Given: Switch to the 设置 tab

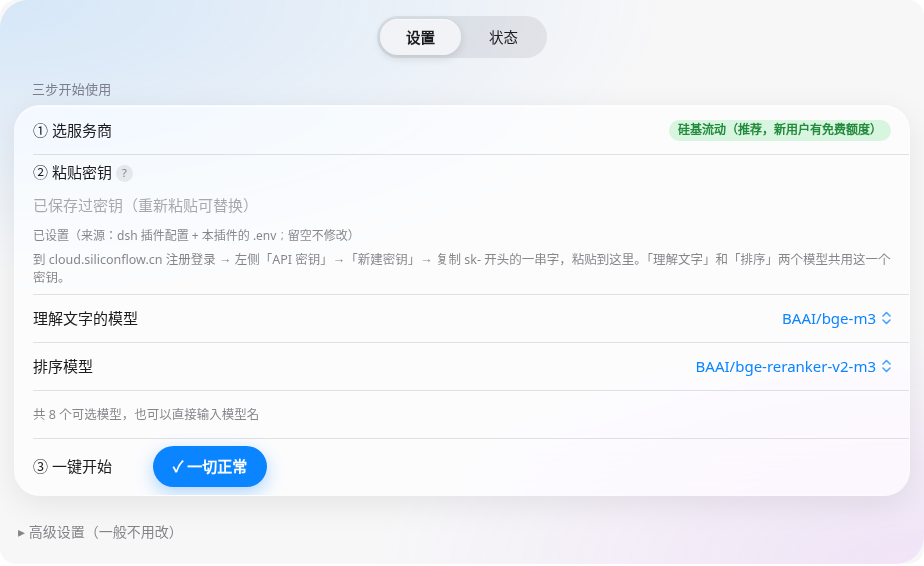Looking at the screenshot, I should point(420,38).
